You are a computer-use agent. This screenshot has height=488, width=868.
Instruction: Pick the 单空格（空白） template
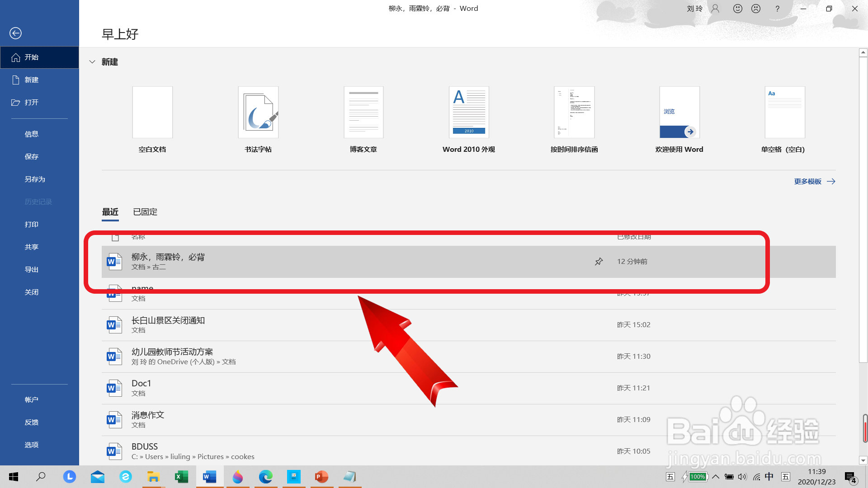(785, 120)
